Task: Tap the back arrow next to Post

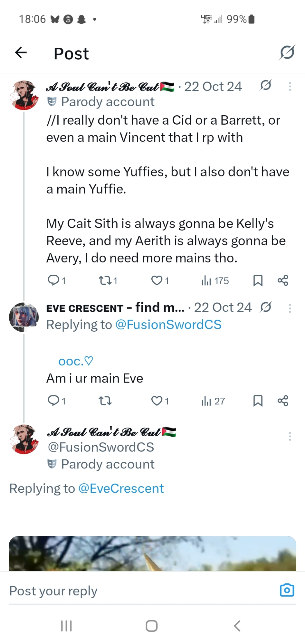Action: coord(21,52)
